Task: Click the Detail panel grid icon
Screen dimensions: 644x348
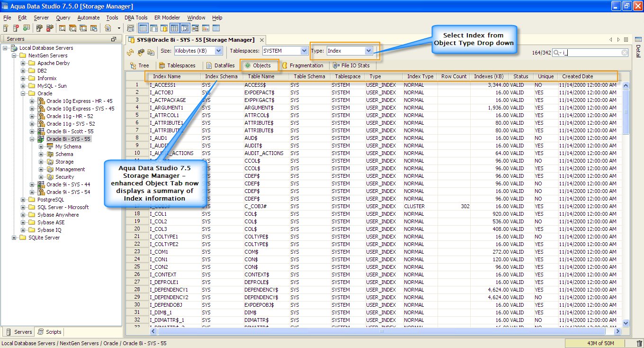Action: click(x=638, y=39)
